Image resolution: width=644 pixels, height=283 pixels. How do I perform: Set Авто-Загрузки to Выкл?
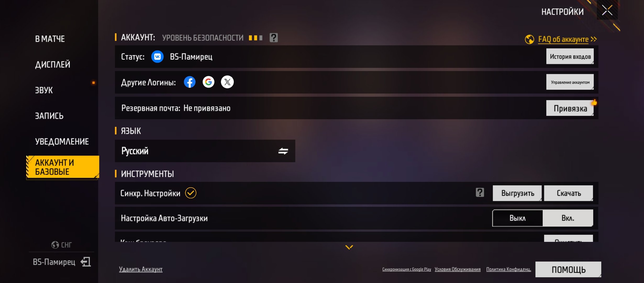click(518, 218)
